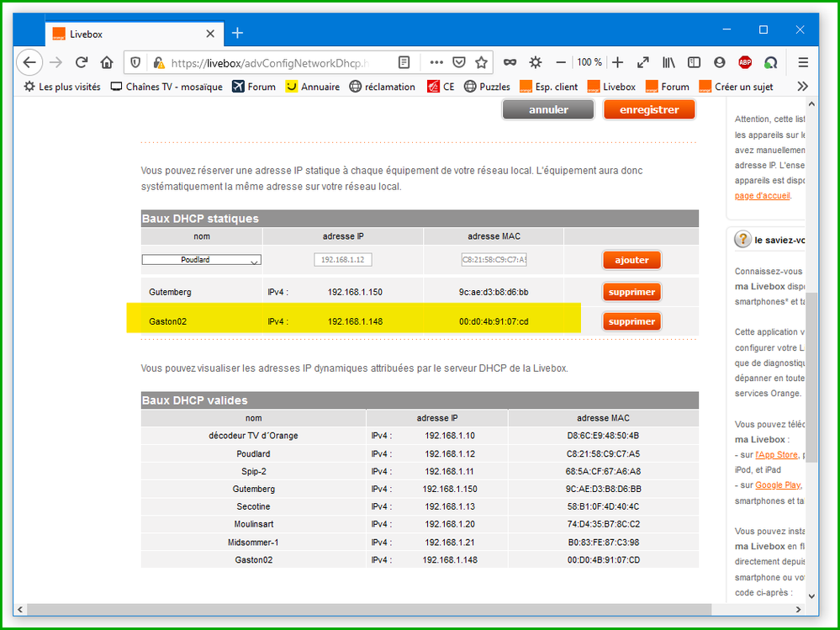Toggle reader view icon in address bar

(x=404, y=62)
